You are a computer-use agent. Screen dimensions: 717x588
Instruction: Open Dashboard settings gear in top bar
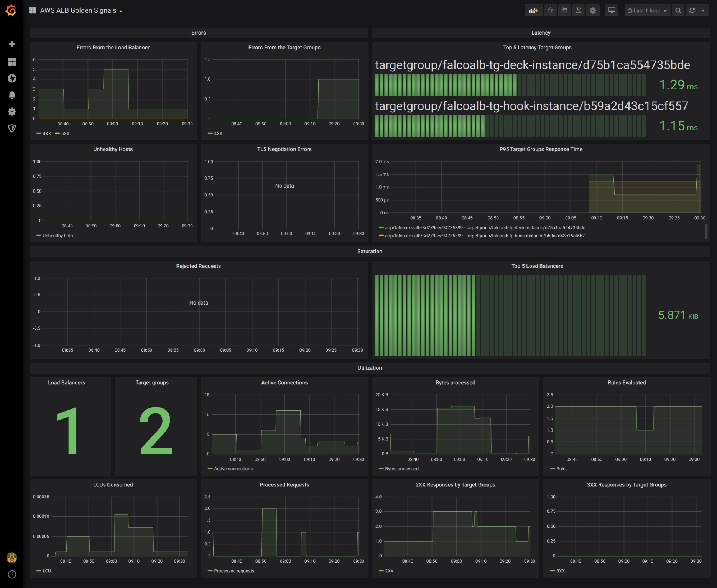593,11
